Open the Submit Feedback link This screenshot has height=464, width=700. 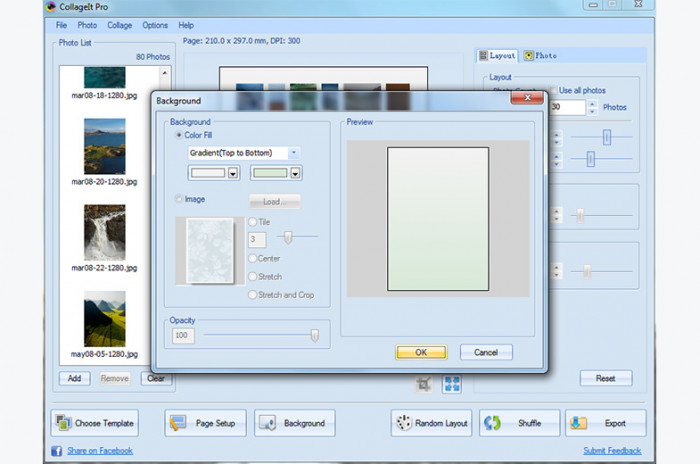(612, 451)
